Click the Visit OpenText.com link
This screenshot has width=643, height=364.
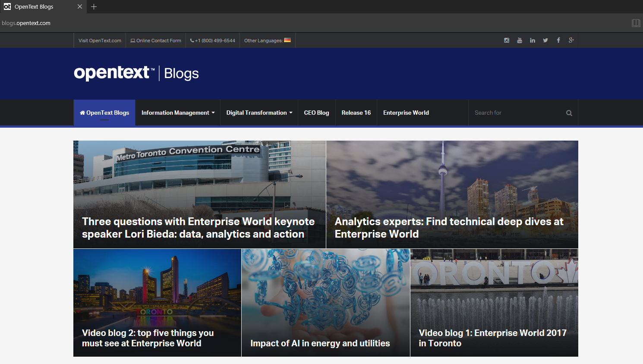coord(100,41)
